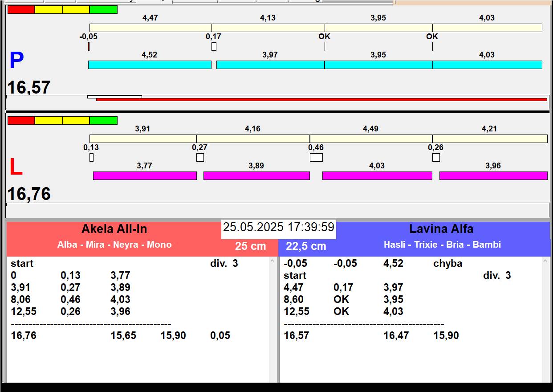Click the 22,5 cm jump height label
The height and width of the screenshot is (392, 553).
pyautogui.click(x=306, y=246)
